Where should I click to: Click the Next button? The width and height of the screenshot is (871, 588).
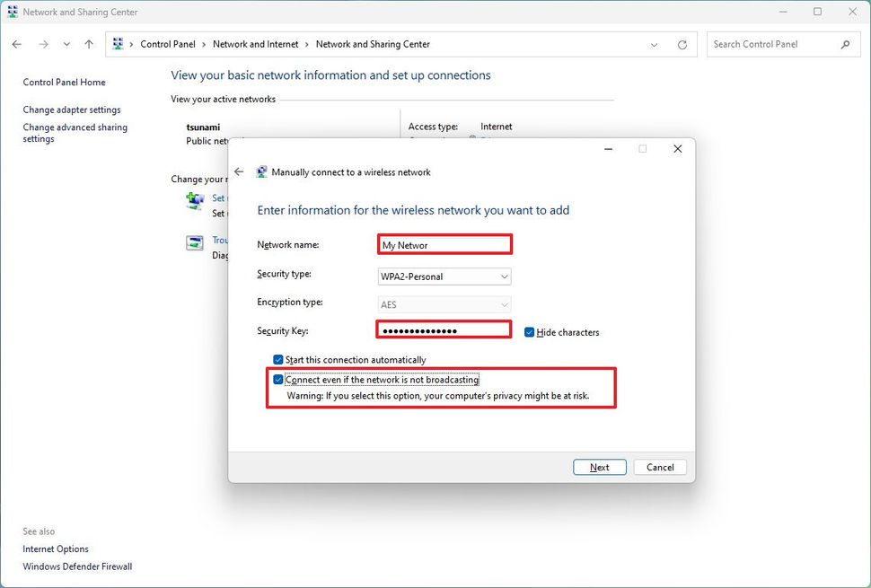point(599,467)
